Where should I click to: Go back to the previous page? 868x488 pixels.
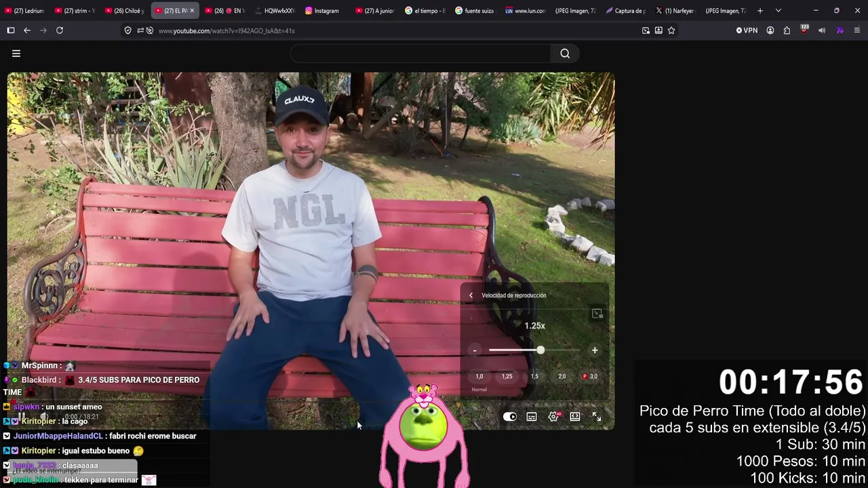pyautogui.click(x=27, y=30)
